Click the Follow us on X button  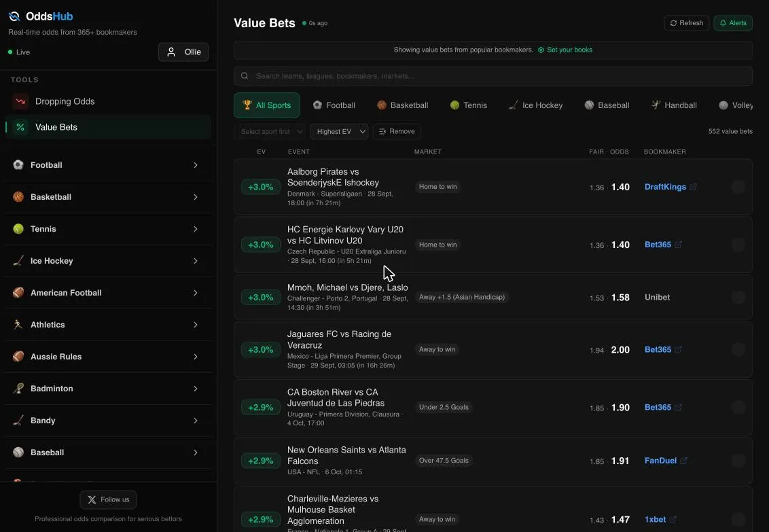[x=108, y=499]
